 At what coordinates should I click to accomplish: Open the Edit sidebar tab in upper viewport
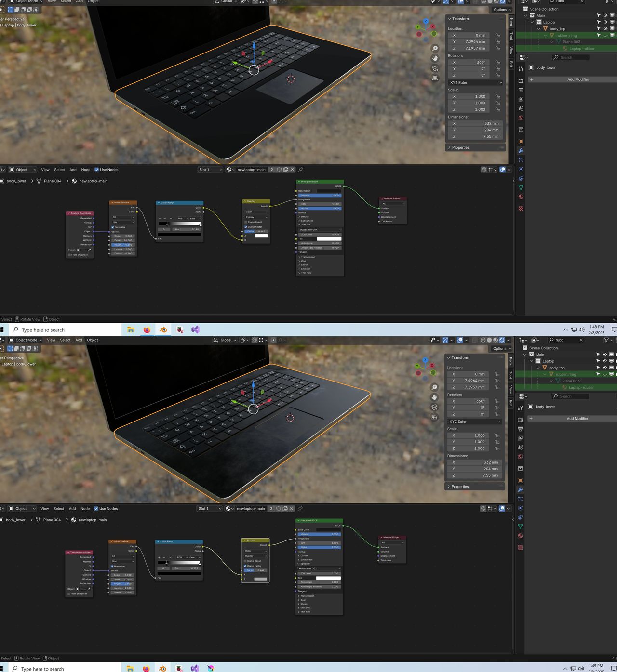(511, 64)
